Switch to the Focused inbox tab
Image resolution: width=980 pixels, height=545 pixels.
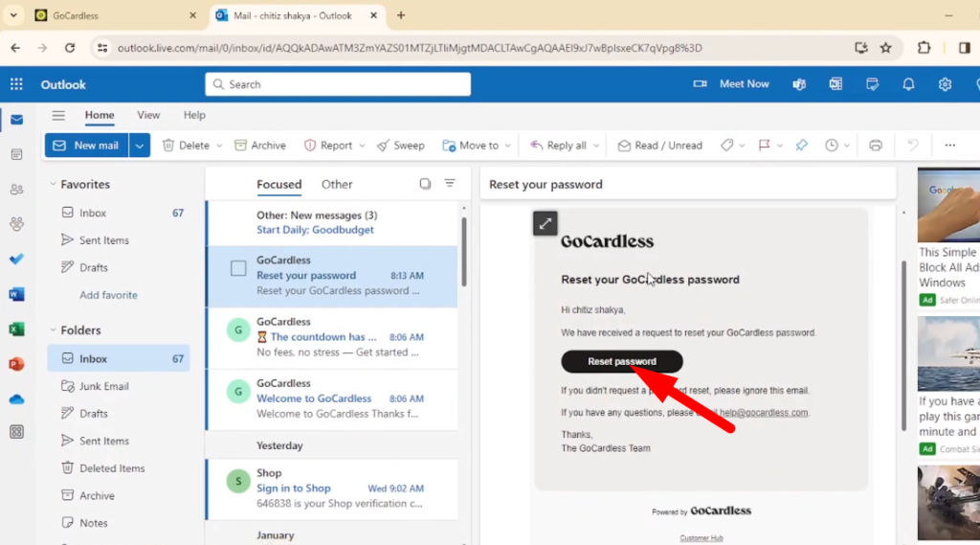click(278, 184)
